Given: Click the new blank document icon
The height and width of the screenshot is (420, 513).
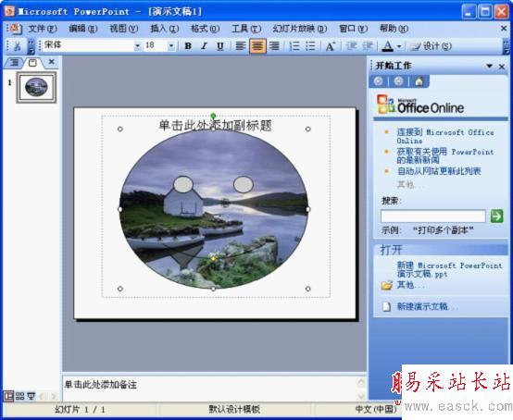Looking at the screenshot, I should 387,306.
